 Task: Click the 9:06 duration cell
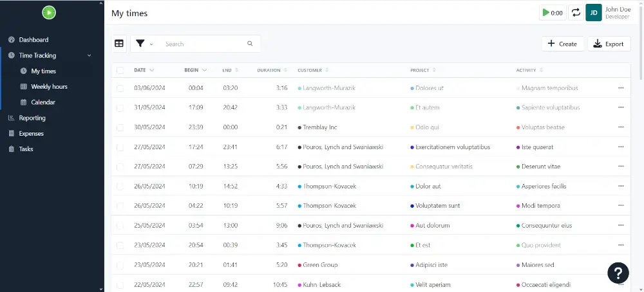pos(282,226)
